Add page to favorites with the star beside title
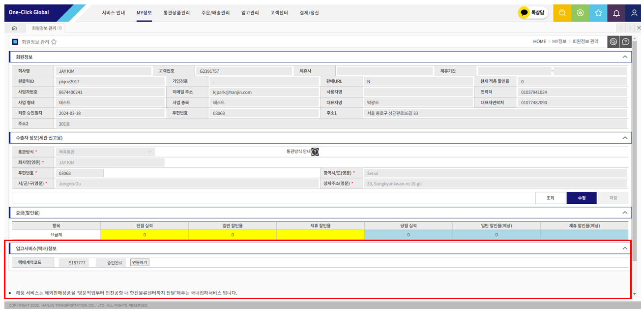Screen dimensions: 644x312 point(54,42)
